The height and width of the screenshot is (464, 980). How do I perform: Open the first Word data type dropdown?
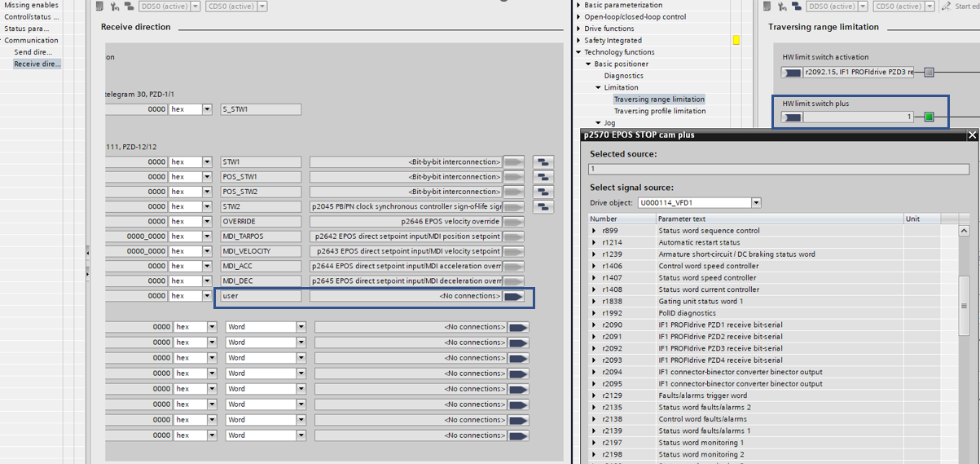point(301,327)
